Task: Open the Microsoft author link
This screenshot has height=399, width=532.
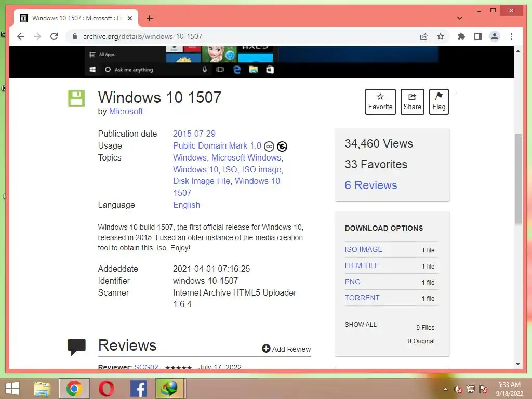Action: (126, 112)
